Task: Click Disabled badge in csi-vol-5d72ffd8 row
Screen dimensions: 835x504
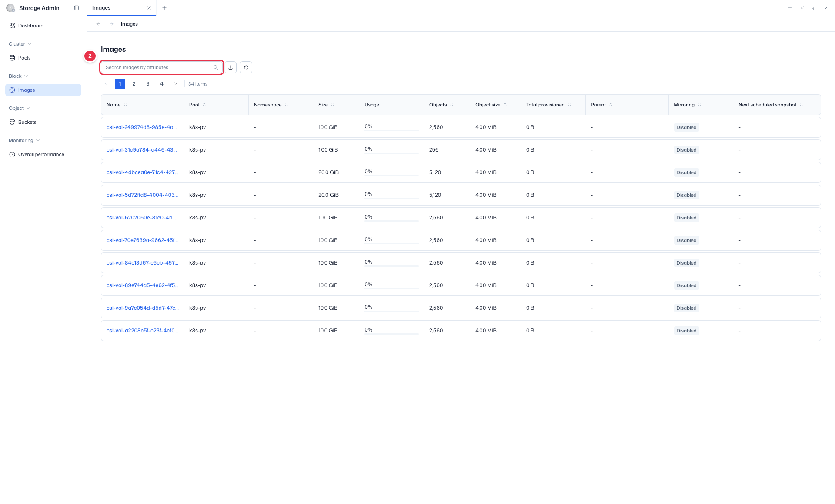Action: click(x=686, y=195)
